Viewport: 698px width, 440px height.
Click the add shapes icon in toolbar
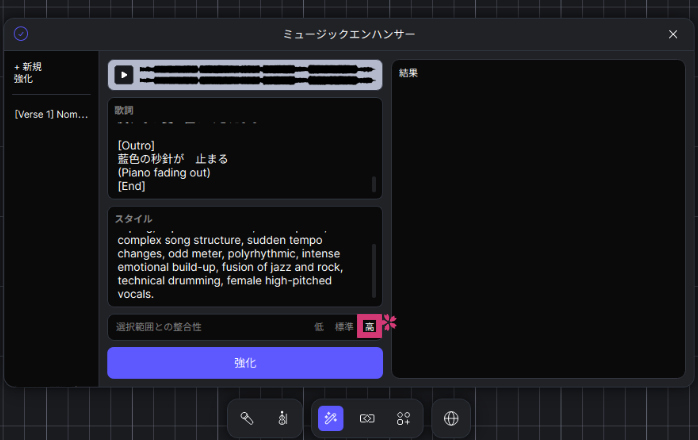(403, 418)
